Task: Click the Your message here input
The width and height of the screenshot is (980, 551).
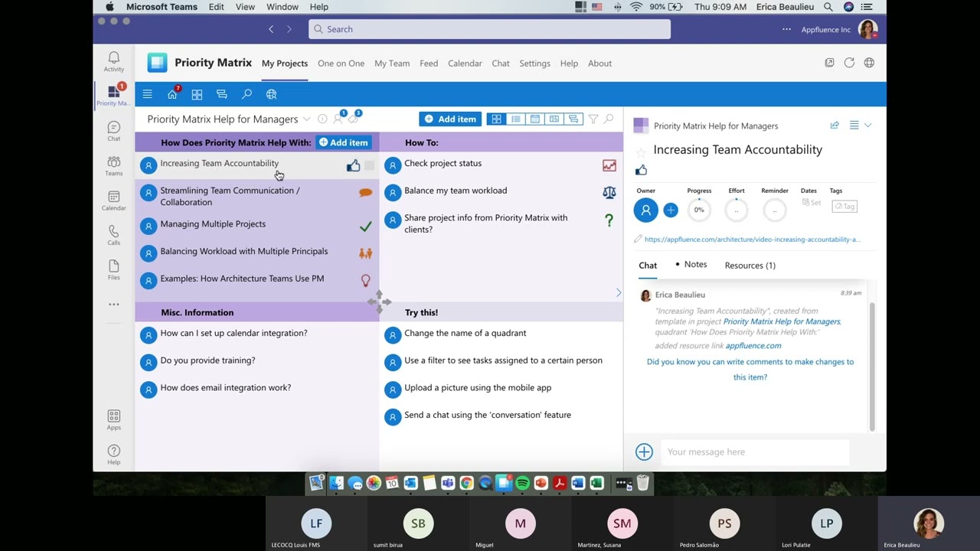Action: click(755, 452)
